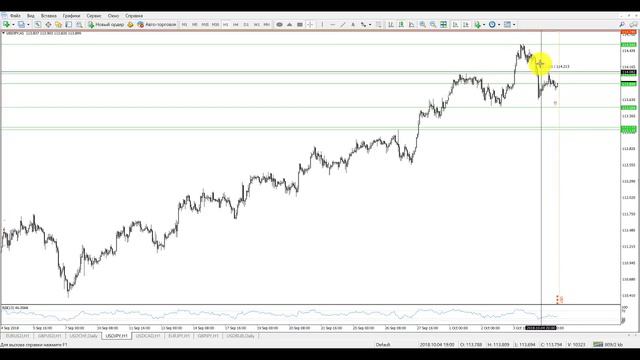The image size is (640, 360).
Task: Click the RSI indicator subwindow label
Action: tap(16, 308)
